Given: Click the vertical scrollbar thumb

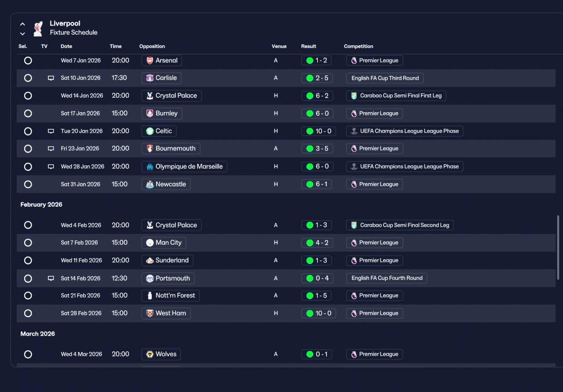Looking at the screenshot, I should (558, 247).
